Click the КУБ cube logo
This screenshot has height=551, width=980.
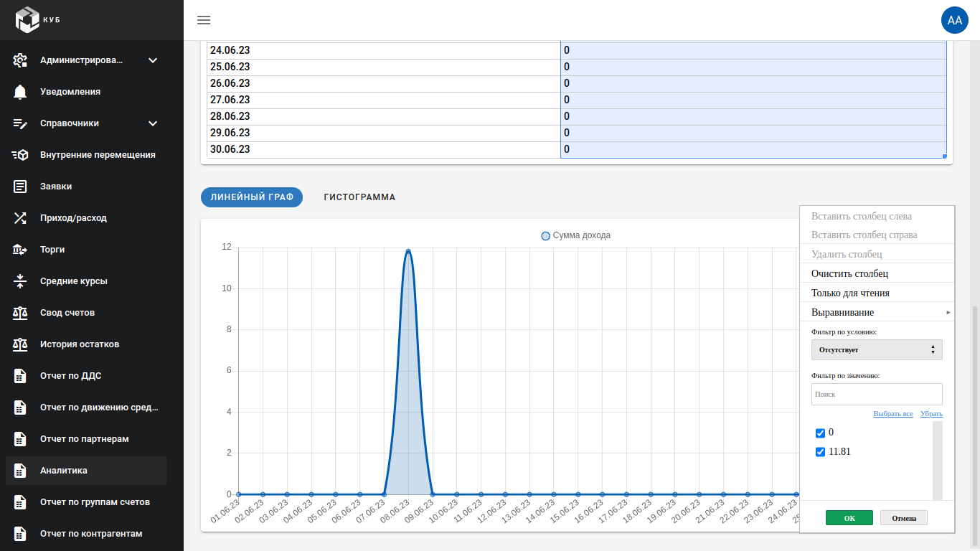pos(27,19)
